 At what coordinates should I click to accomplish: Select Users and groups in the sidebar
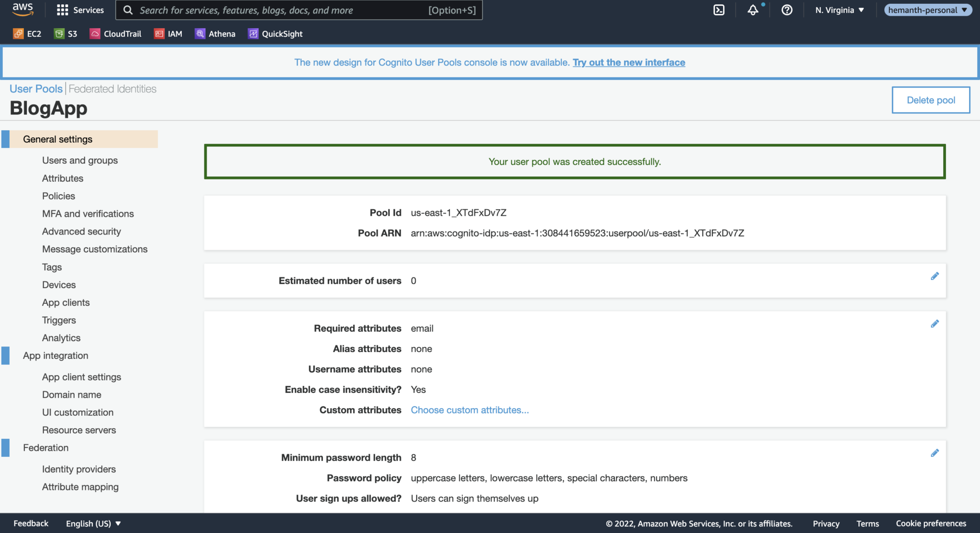point(79,160)
